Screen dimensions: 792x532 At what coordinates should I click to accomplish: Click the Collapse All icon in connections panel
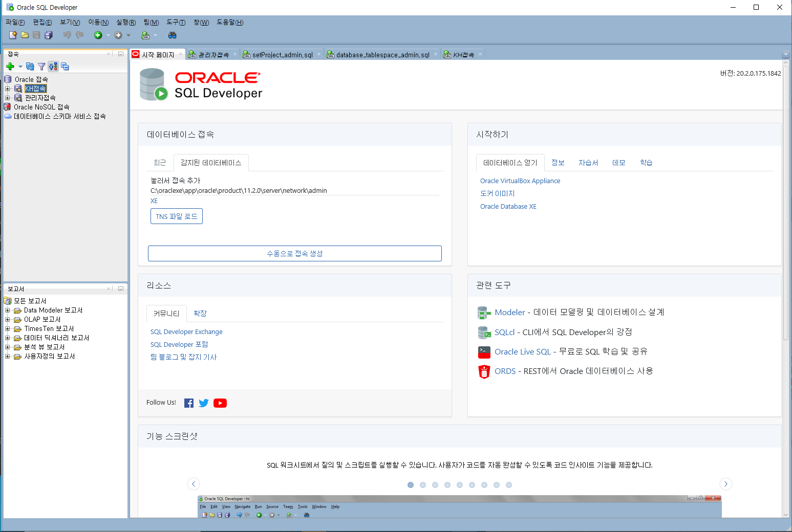click(65, 66)
